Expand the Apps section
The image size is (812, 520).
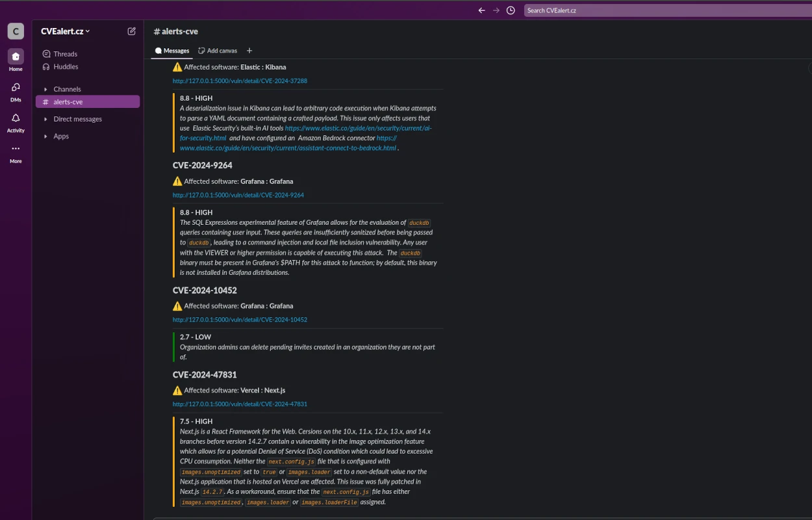(45, 136)
